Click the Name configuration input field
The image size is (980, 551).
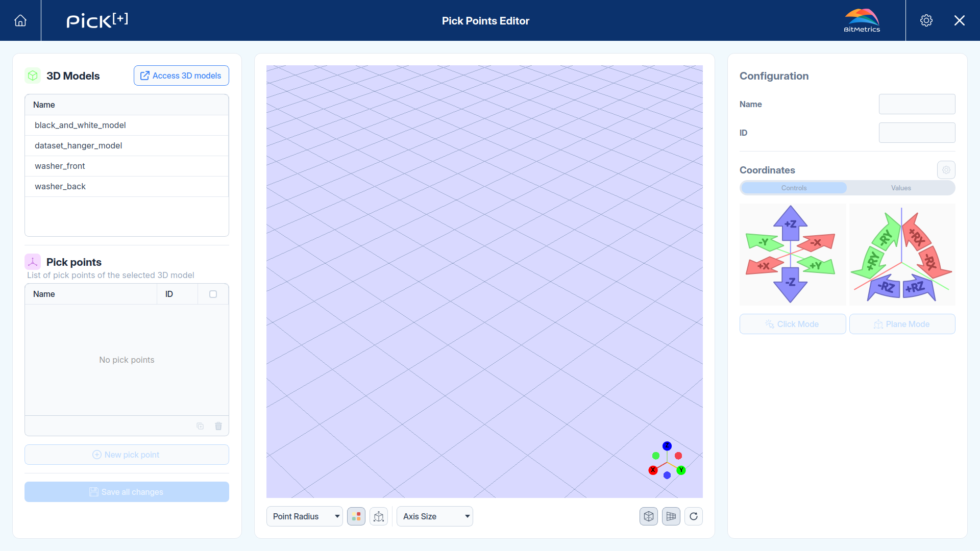[917, 104]
